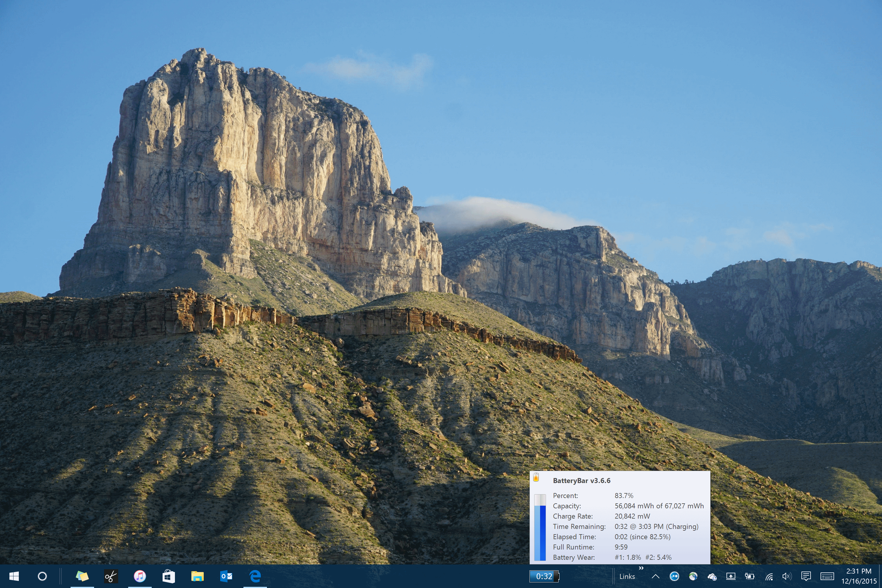Switch to iTunes in the taskbar
This screenshot has height=588, width=882.
pyautogui.click(x=140, y=576)
